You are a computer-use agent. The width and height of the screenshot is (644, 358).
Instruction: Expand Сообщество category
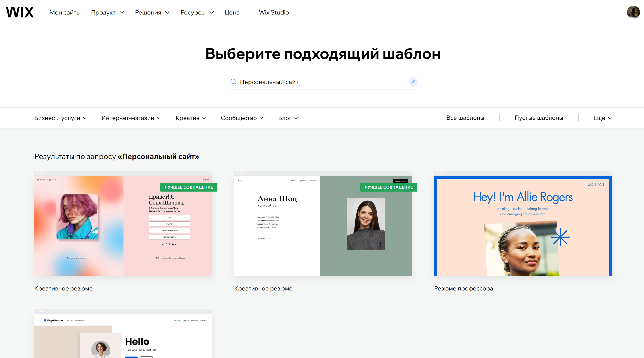[242, 118]
